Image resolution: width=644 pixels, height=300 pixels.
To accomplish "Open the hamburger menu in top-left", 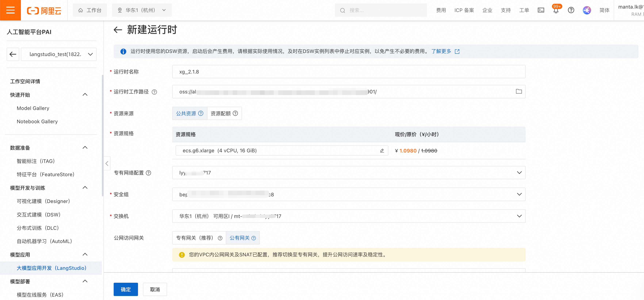I will (x=10, y=10).
